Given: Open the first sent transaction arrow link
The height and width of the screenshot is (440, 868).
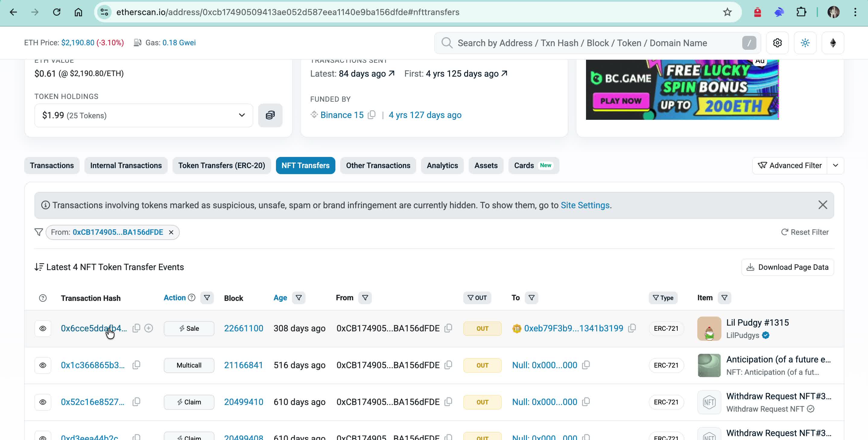Looking at the screenshot, I should pyautogui.click(x=504, y=73).
